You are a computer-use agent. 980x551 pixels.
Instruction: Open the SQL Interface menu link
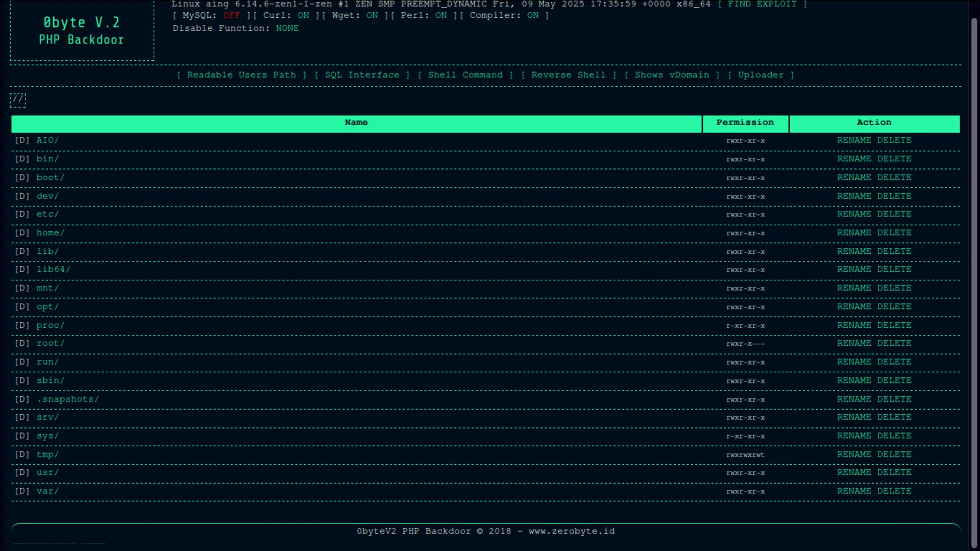click(x=362, y=75)
